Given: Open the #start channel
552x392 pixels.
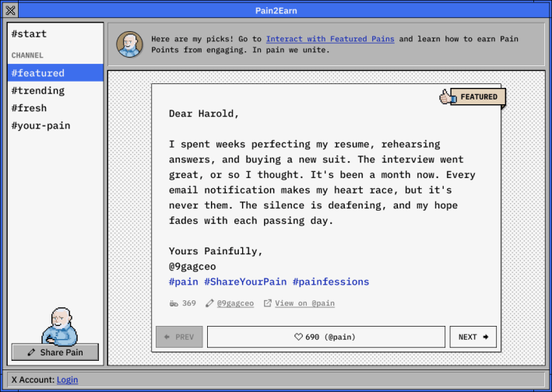Looking at the screenshot, I should pyautogui.click(x=29, y=34).
